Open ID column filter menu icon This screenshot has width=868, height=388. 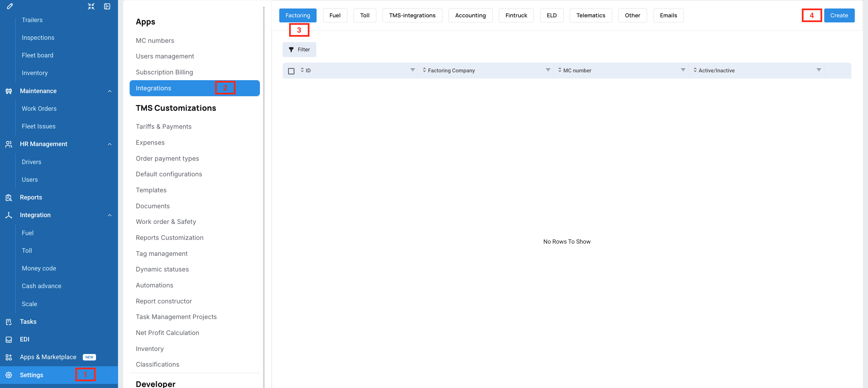(x=413, y=70)
